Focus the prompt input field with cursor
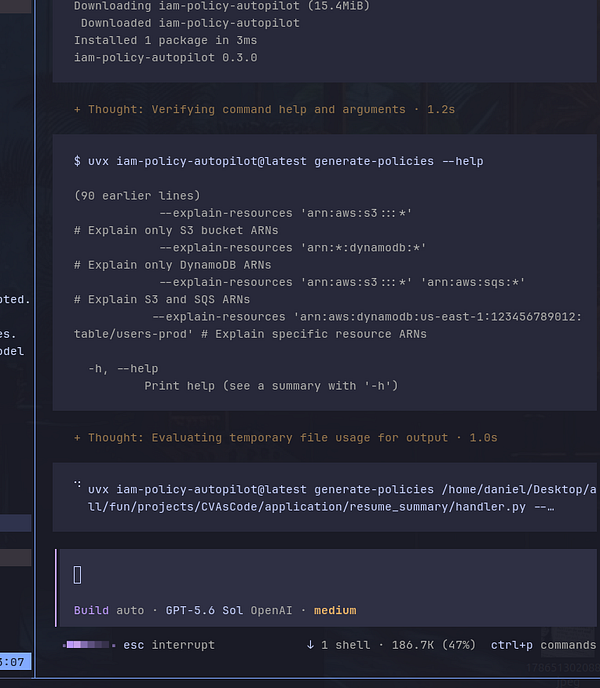Screen dimensions: 600x688 tap(325, 575)
